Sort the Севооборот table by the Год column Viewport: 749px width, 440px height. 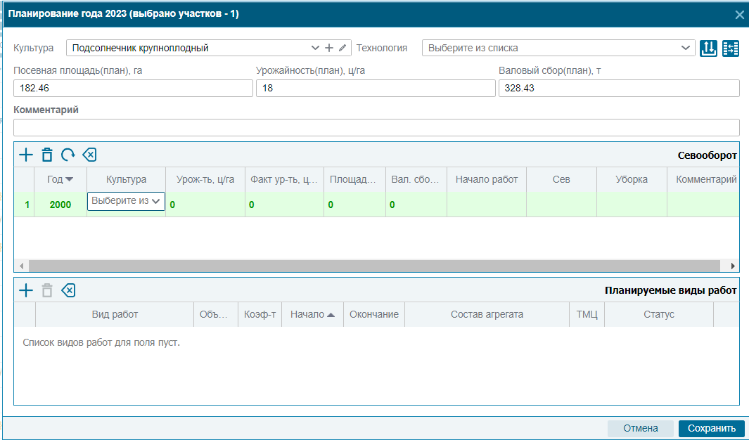click(x=60, y=180)
